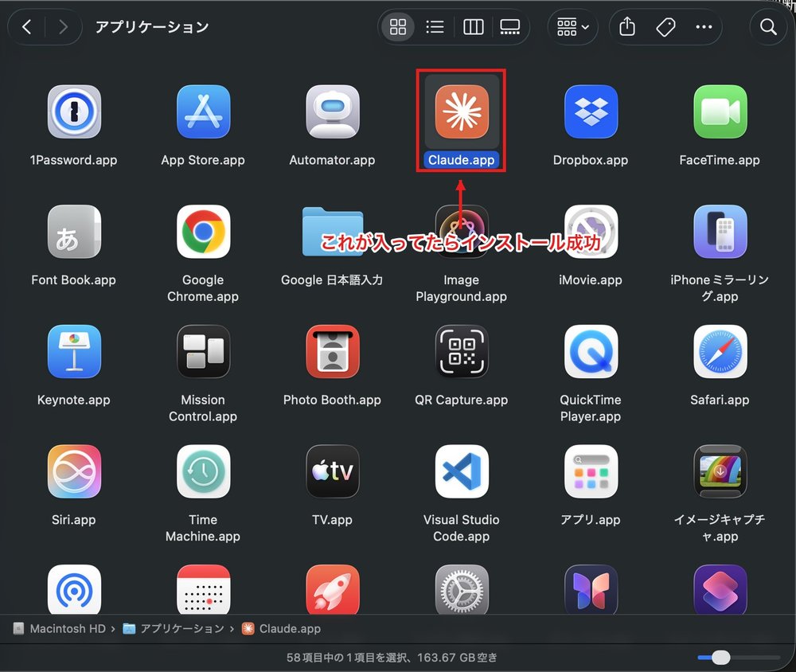Switch to list view
This screenshot has width=796, height=672.
pos(435,26)
